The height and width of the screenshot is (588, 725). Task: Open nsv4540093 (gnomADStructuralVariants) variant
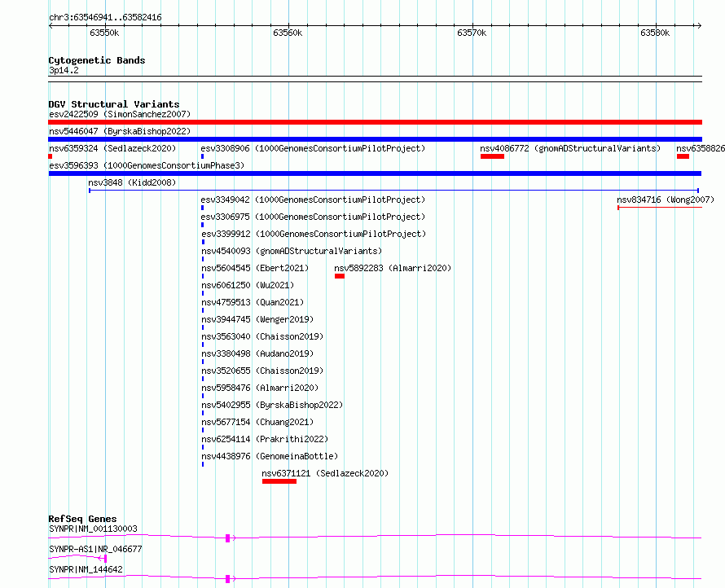[x=292, y=251]
